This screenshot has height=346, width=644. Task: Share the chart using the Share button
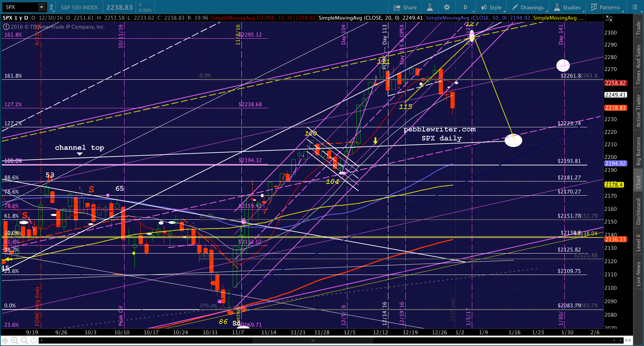click(405, 7)
